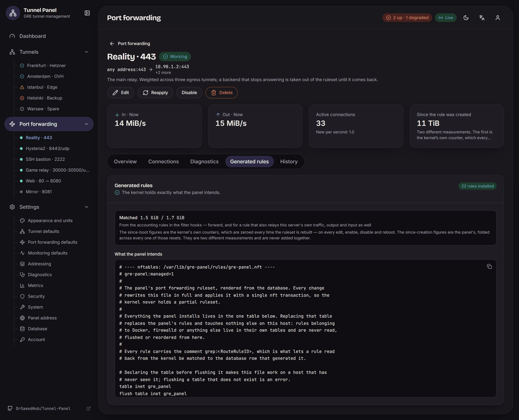Open Port forwarding defaults settings
Image resolution: width=519 pixels, height=420 pixels.
[52, 242]
